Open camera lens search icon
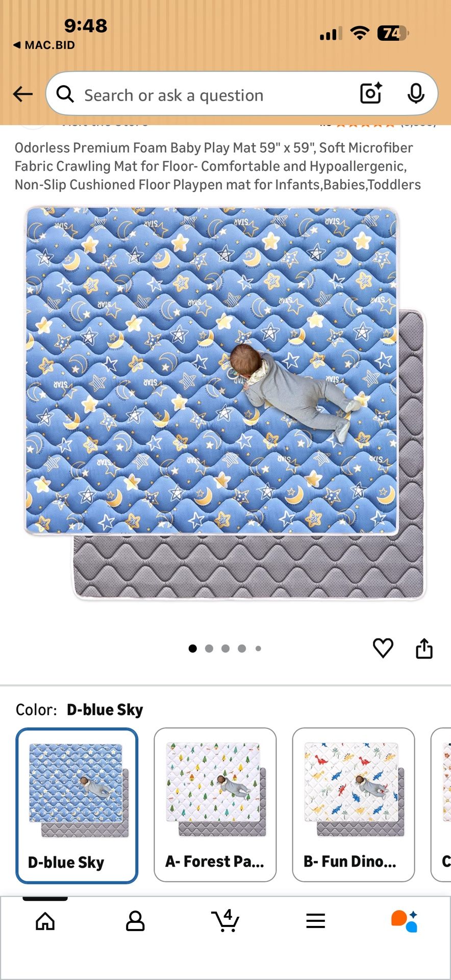Viewport: 451px width, 980px height. point(371,93)
